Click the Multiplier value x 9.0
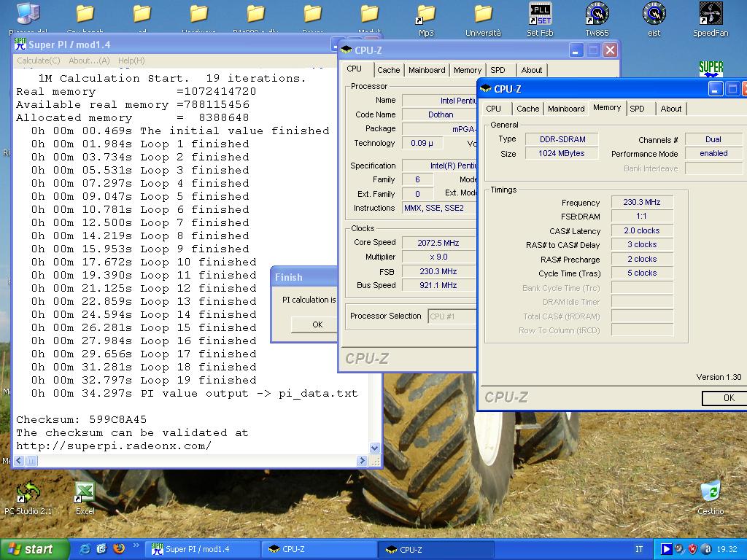The height and width of the screenshot is (560, 747). pos(438,257)
